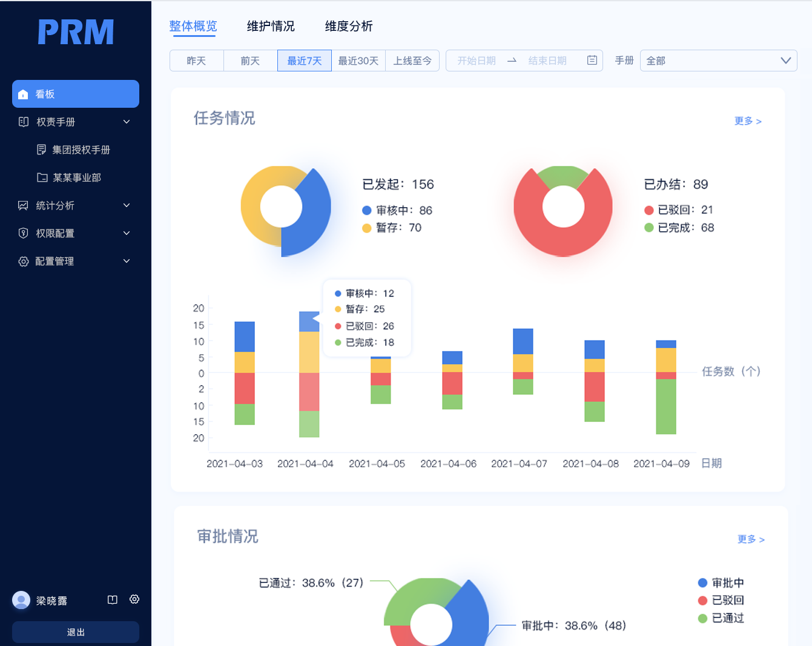Viewport: 812px width, 646px height.
Task: Open 某某事业部 in the sidebar
Action: (x=76, y=177)
